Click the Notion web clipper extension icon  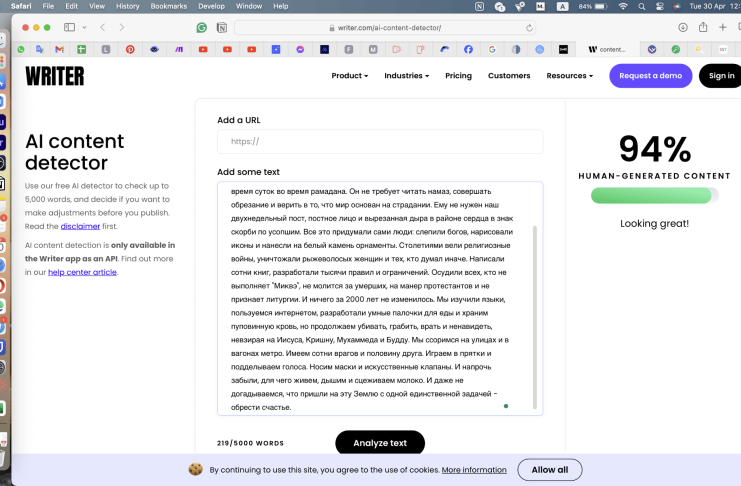click(222, 28)
